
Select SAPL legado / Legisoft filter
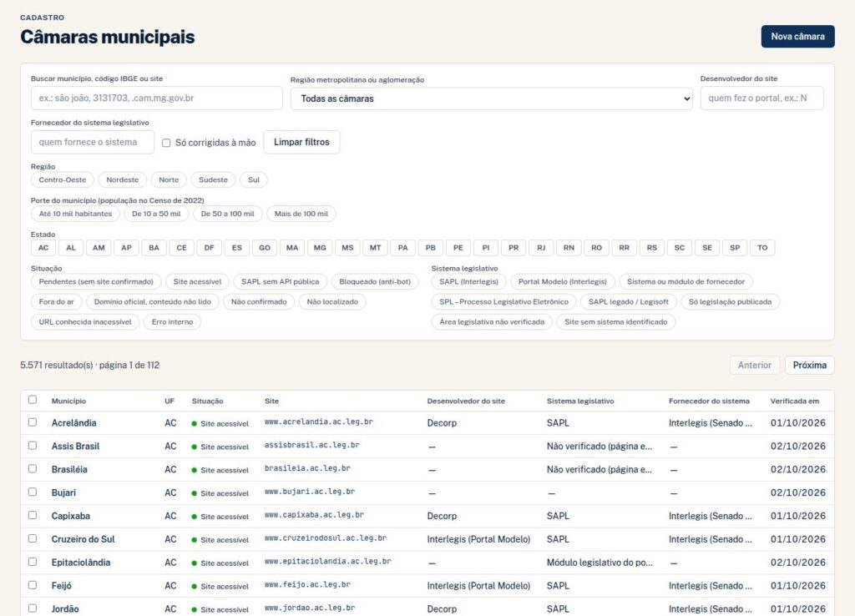(628, 302)
